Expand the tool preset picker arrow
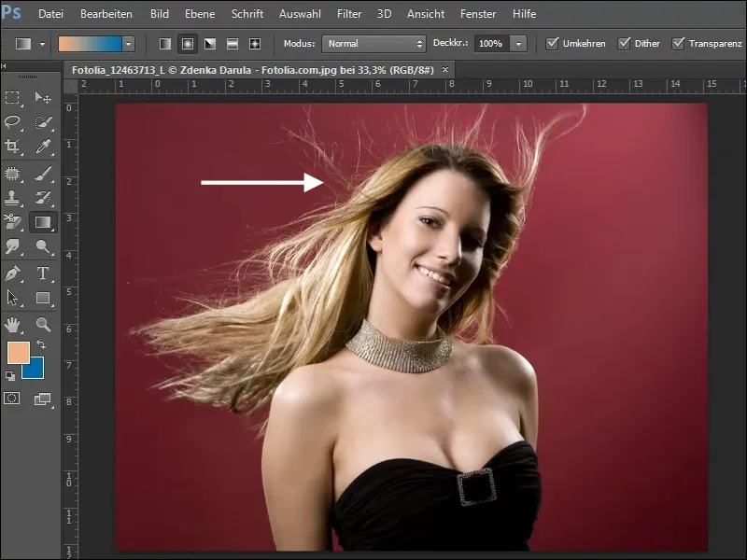The width and height of the screenshot is (747, 560). coord(42,44)
